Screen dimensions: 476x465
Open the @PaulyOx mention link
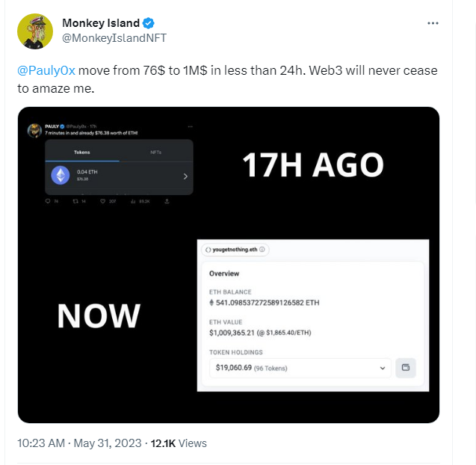(46, 70)
